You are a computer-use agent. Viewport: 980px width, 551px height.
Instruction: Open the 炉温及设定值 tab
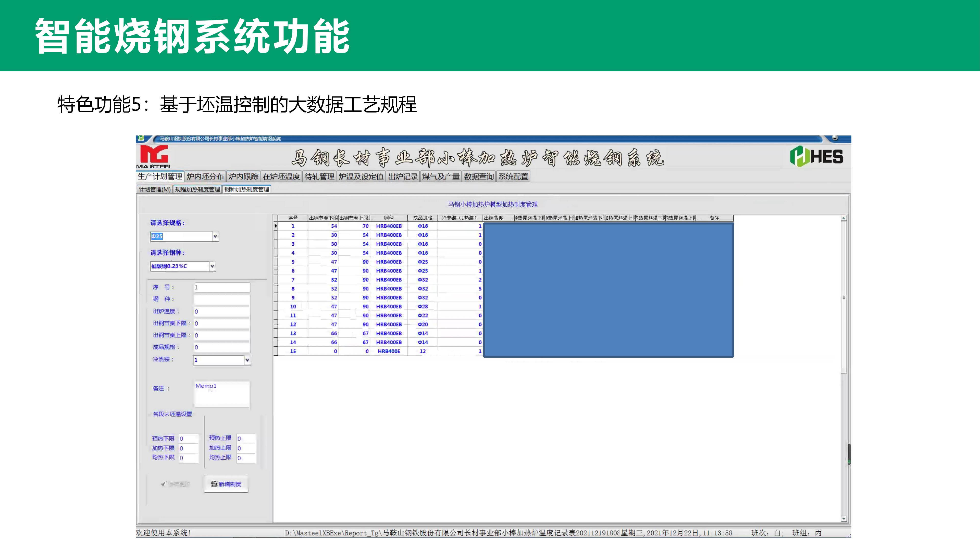361,177
